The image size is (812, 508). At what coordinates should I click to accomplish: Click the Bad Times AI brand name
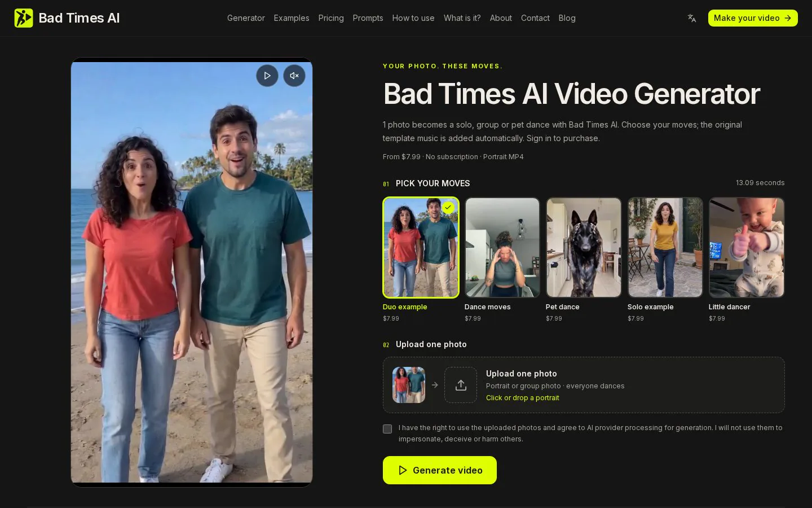click(x=79, y=18)
